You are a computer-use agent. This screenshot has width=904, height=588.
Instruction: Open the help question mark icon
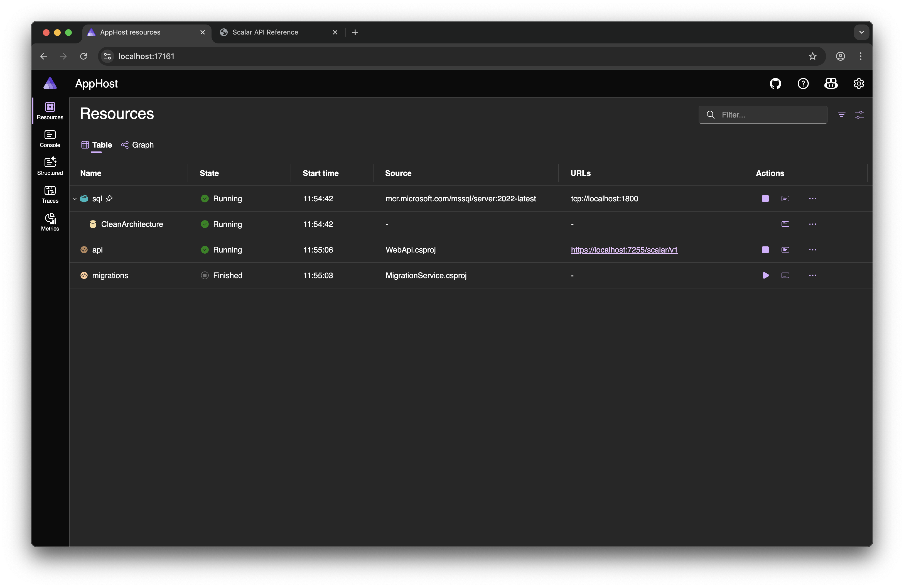tap(803, 84)
